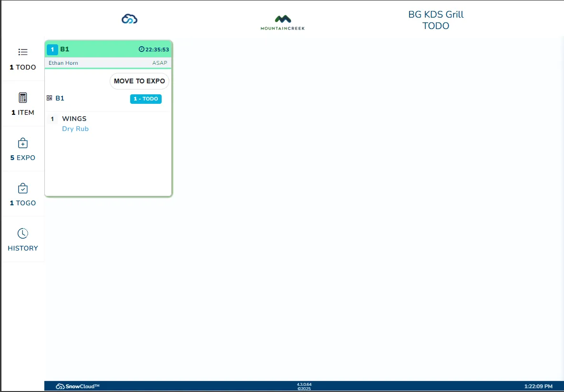Click the ASAP label on order card
Screen dimensions: 564x392
(160, 63)
